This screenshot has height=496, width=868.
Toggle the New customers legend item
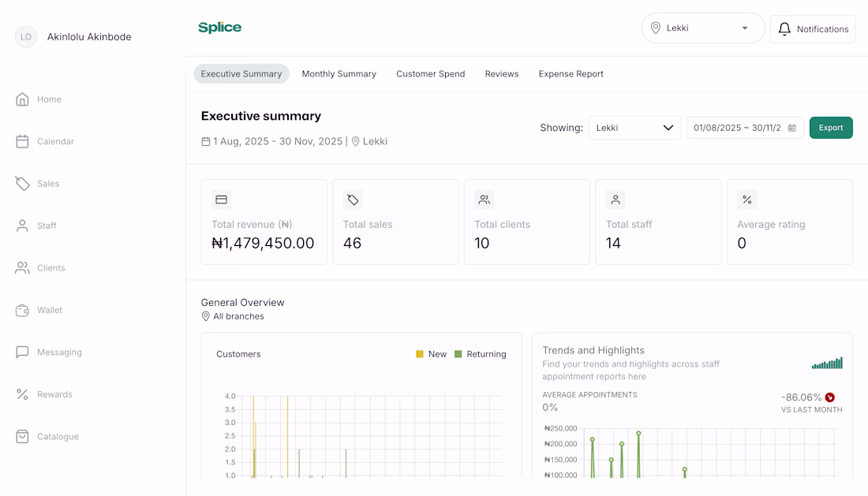point(432,354)
